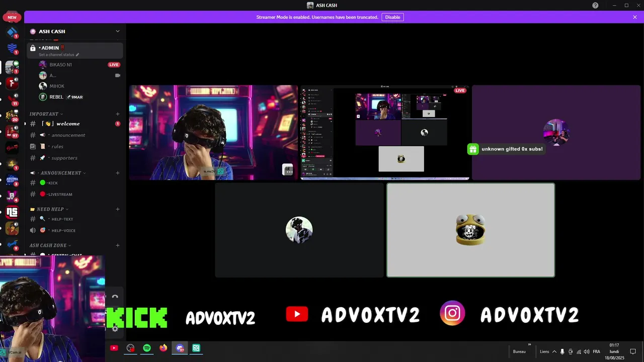Focus the arcade webcam video tile

(x=214, y=132)
